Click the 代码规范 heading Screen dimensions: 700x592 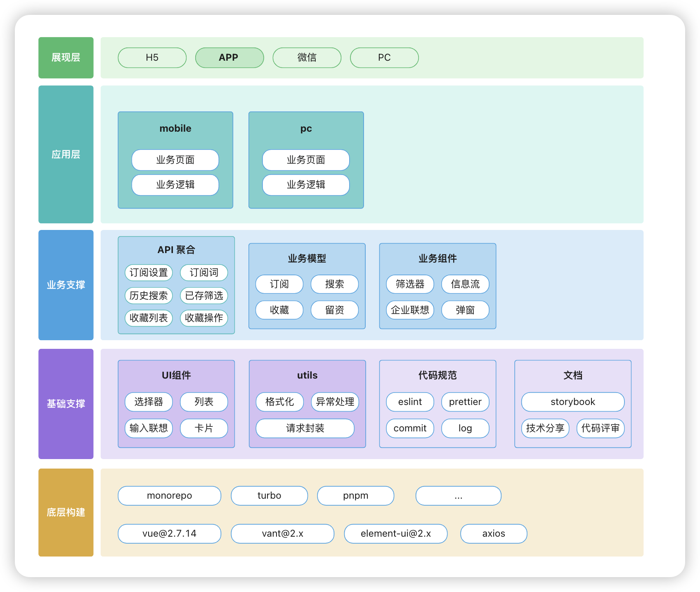[x=437, y=375]
